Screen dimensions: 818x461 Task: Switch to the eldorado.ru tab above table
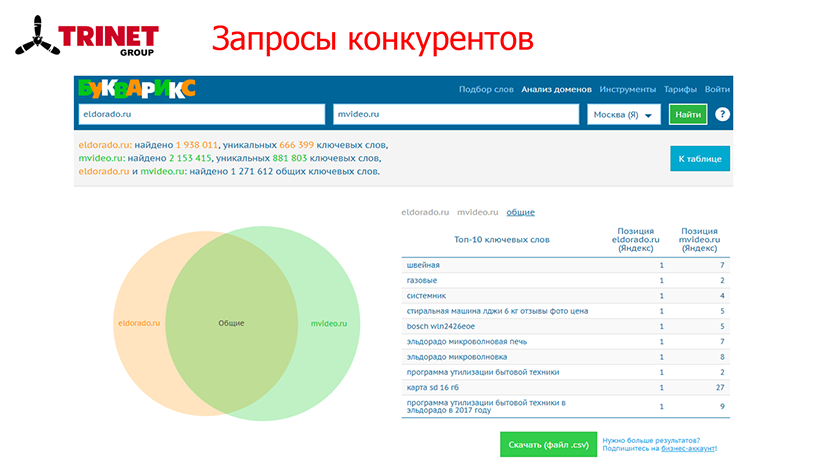click(425, 212)
